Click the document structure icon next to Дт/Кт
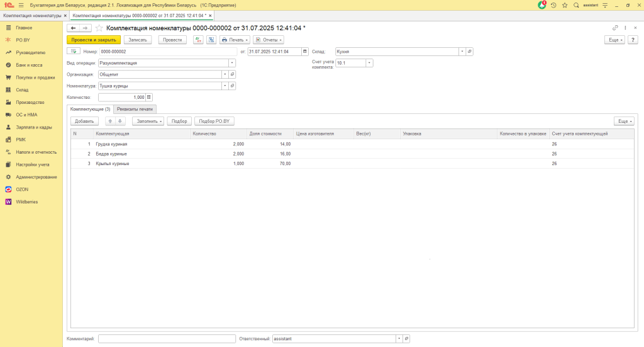This screenshot has height=347, width=644. click(211, 40)
